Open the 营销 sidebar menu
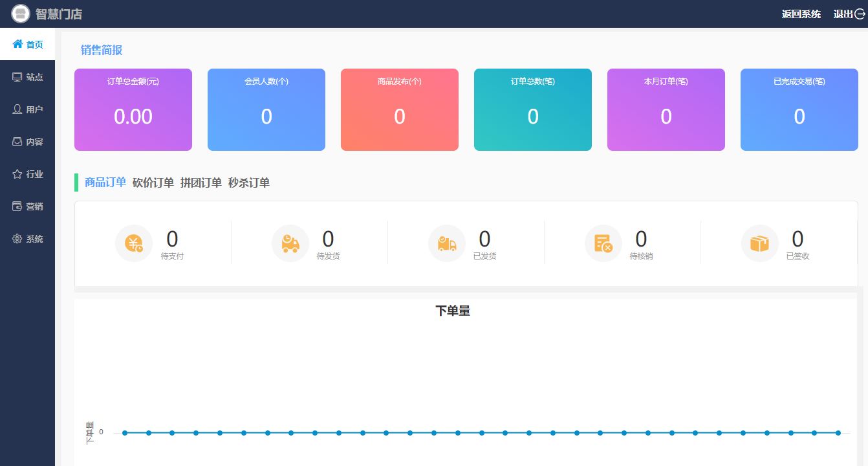Viewport: 868px width, 466px height. pyautogui.click(x=27, y=206)
